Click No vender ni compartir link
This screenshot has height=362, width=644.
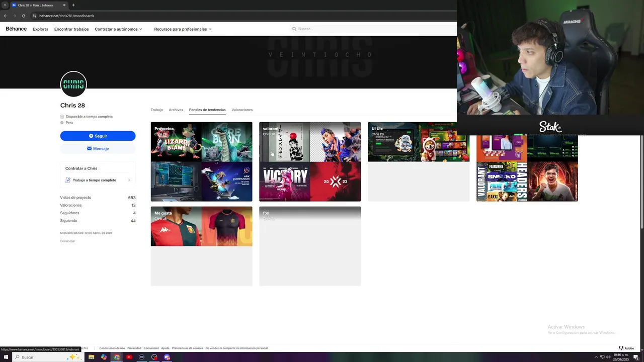[x=236, y=348]
